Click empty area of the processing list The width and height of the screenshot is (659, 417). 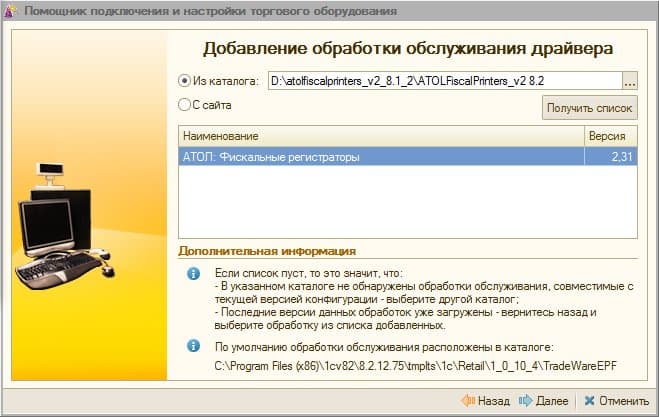[408, 202]
